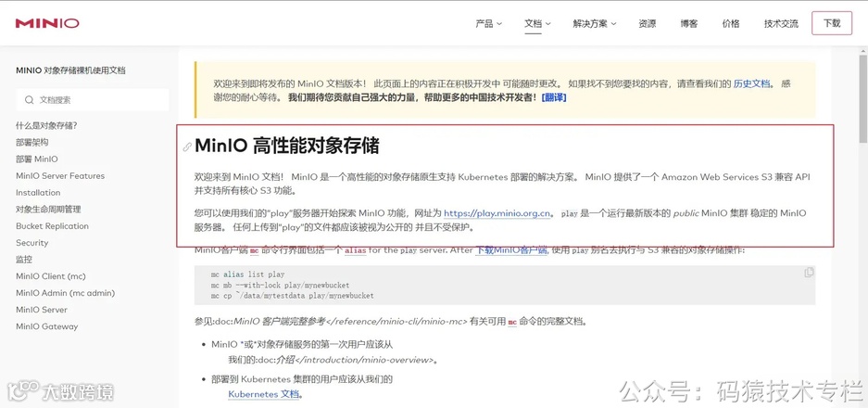Open Bucket Replication in sidebar
The height and width of the screenshot is (408, 868).
pyautogui.click(x=52, y=226)
